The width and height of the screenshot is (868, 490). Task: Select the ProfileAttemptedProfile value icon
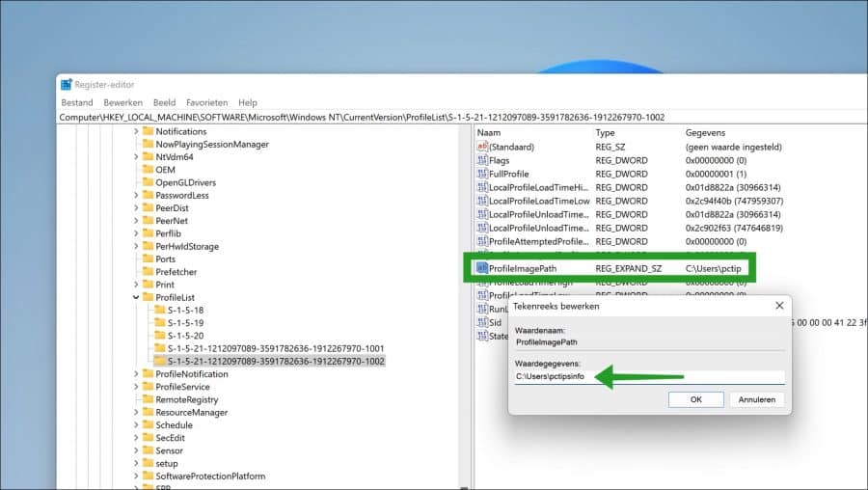[482, 241]
